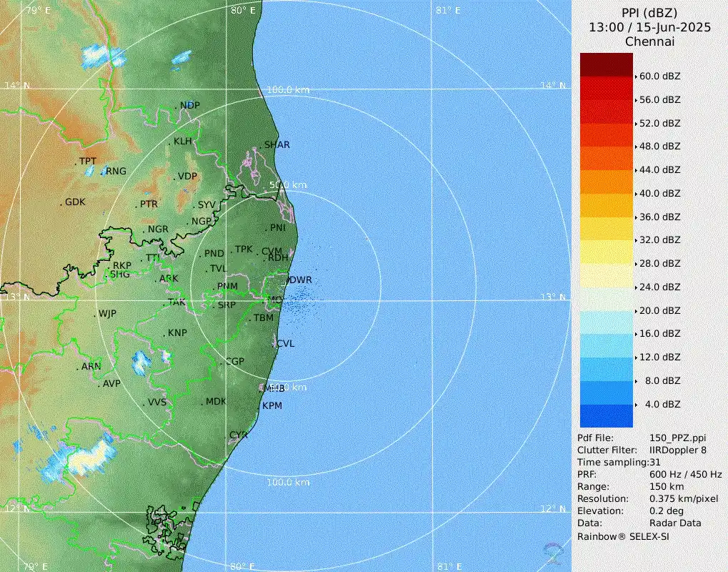This screenshot has width=728, height=572.
Task: Click the 'SYV' station label
Action: coord(206,205)
